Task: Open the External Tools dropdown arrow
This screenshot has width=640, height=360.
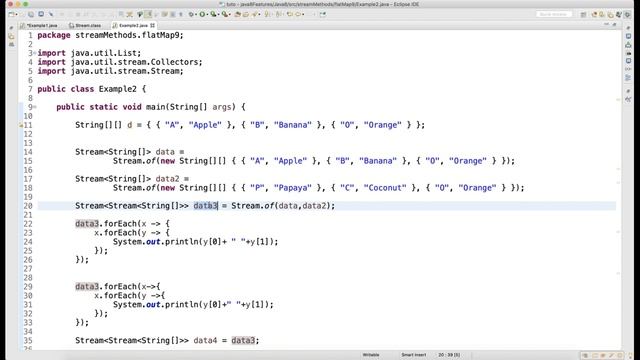Action: coord(230,15)
